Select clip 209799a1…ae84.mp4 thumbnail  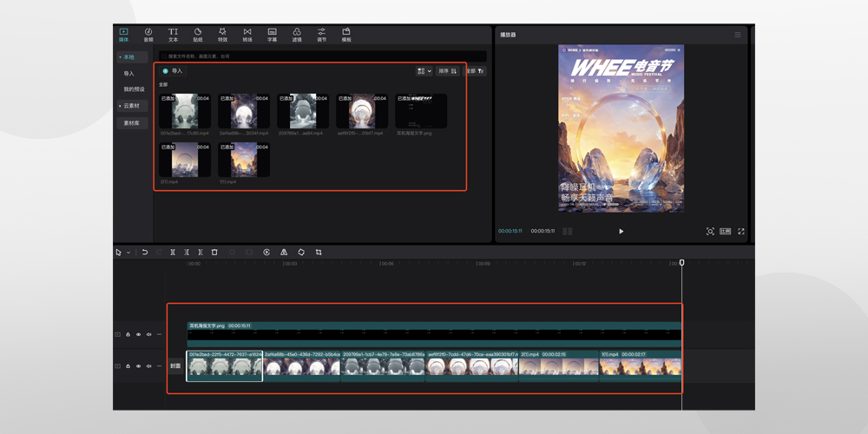(303, 111)
